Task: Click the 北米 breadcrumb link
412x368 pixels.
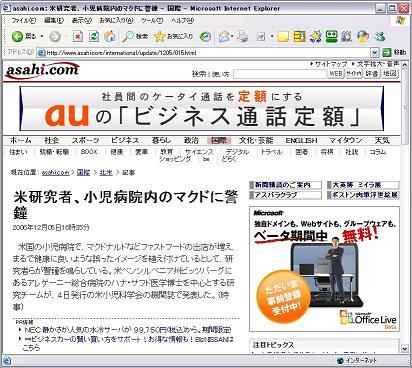Action: (106, 172)
